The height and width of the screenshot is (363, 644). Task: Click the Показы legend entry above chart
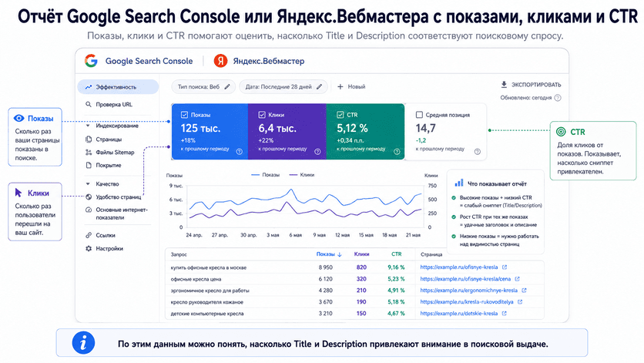265,175
